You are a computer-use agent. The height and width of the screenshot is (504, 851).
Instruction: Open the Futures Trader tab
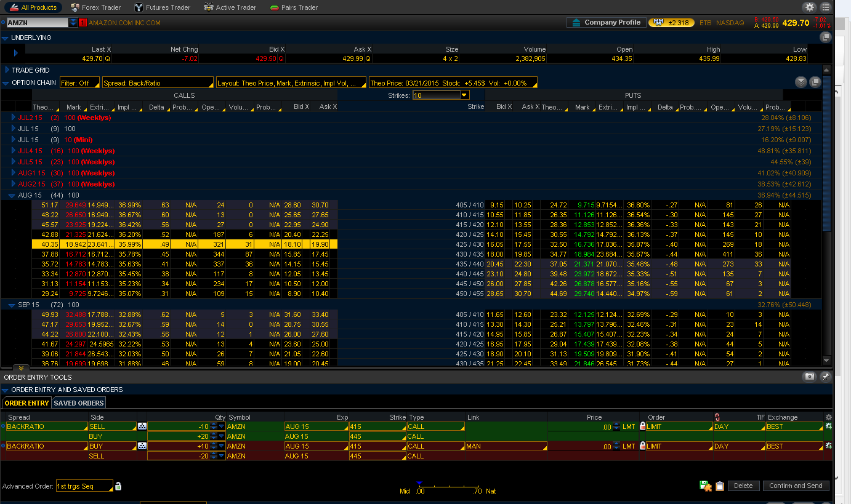point(163,7)
